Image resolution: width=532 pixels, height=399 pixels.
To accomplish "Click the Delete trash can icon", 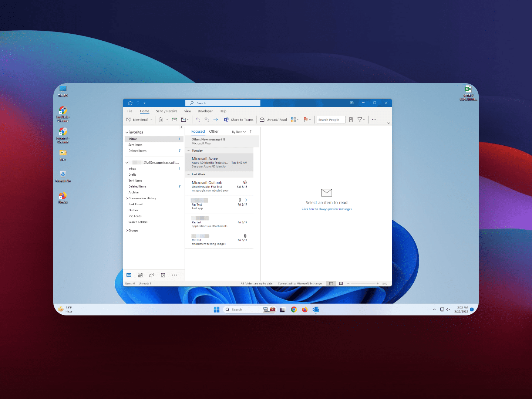I will click(161, 120).
